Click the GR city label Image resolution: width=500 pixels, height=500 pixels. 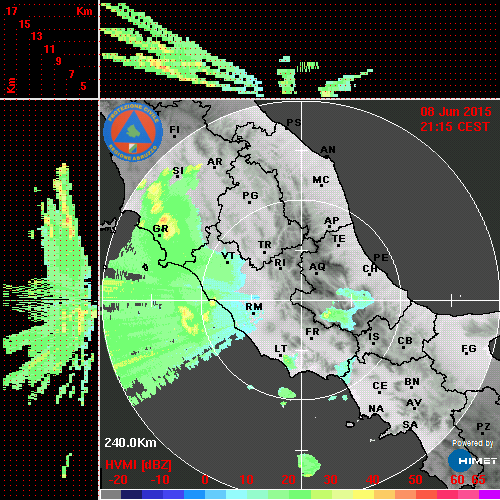[160, 229]
